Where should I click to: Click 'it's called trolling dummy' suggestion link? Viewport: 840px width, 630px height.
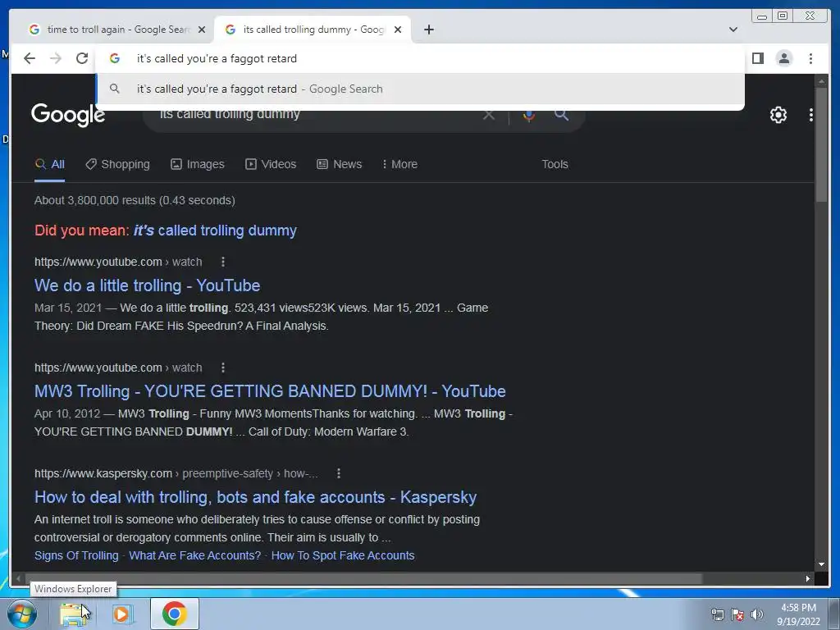click(215, 231)
